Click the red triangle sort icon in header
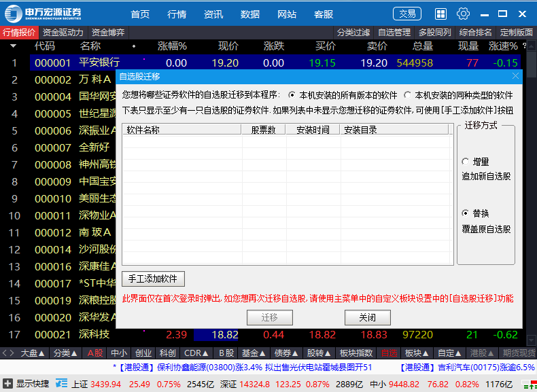537x392 pixels. [13, 46]
